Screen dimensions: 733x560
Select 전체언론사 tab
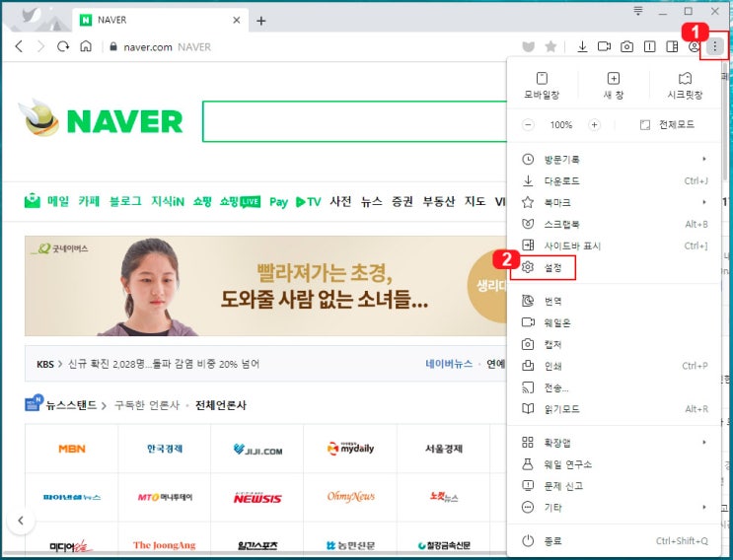point(221,405)
